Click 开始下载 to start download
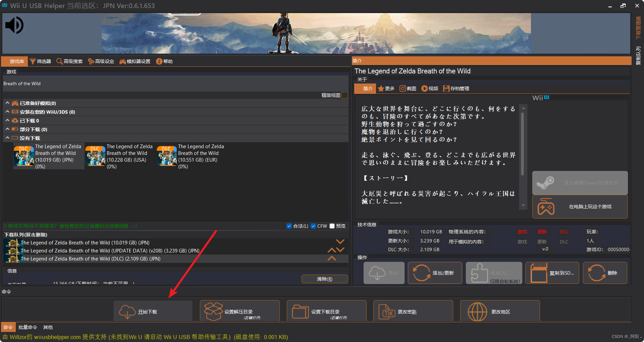The height and width of the screenshot is (342, 644). [x=153, y=311]
